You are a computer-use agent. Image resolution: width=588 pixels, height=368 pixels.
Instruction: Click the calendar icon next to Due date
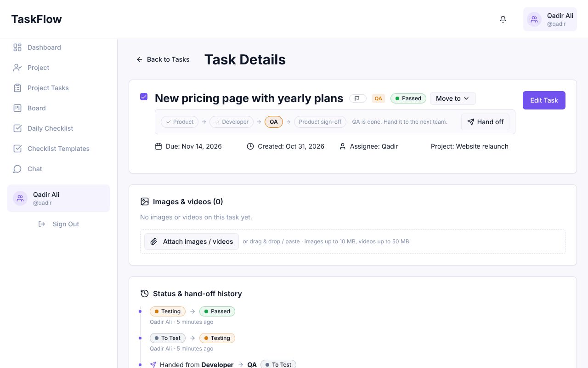click(x=158, y=146)
